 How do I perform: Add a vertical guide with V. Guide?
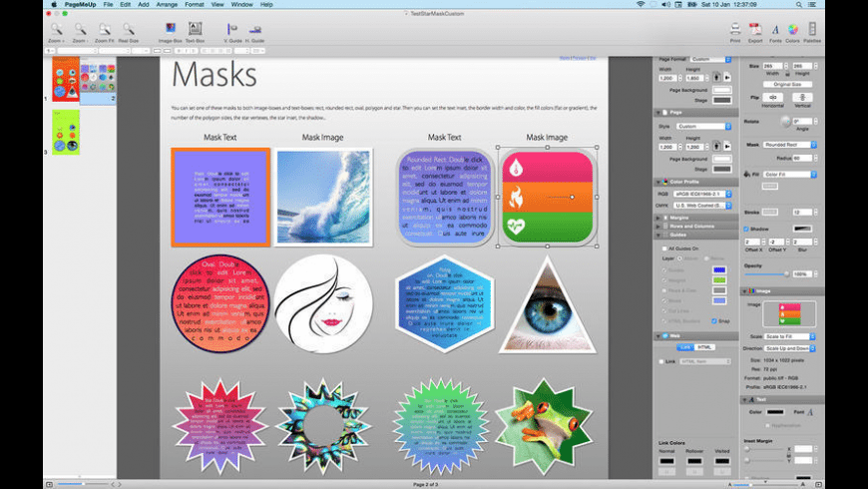[232, 29]
